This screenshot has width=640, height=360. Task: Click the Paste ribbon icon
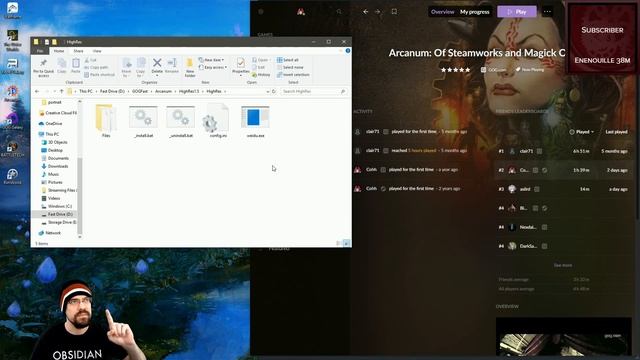[x=76, y=66]
